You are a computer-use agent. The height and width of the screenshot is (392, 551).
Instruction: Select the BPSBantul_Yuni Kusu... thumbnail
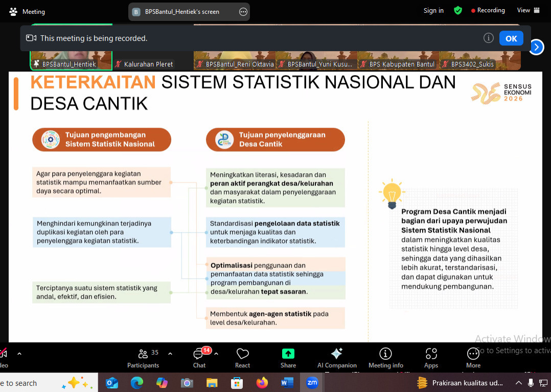tap(316, 60)
